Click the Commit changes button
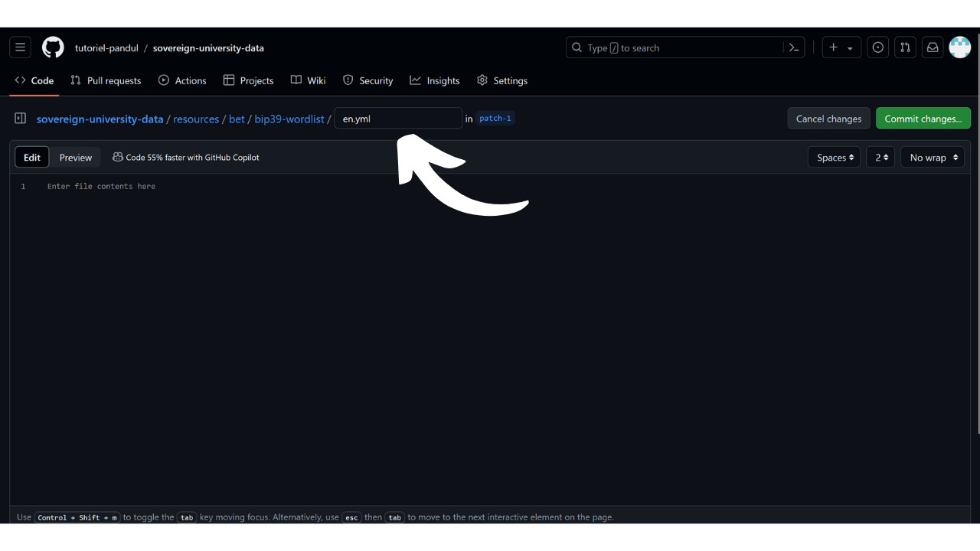This screenshot has width=980, height=551. [x=923, y=119]
